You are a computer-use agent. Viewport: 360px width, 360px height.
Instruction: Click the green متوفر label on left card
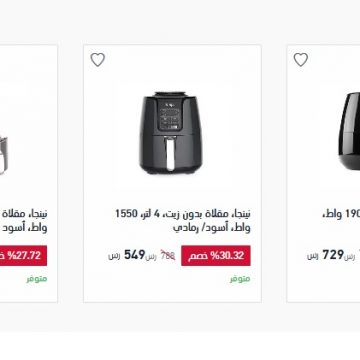(x=37, y=279)
